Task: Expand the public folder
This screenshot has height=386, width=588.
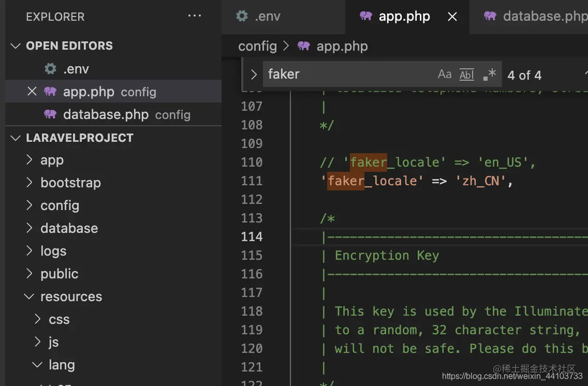Action: (x=30, y=274)
